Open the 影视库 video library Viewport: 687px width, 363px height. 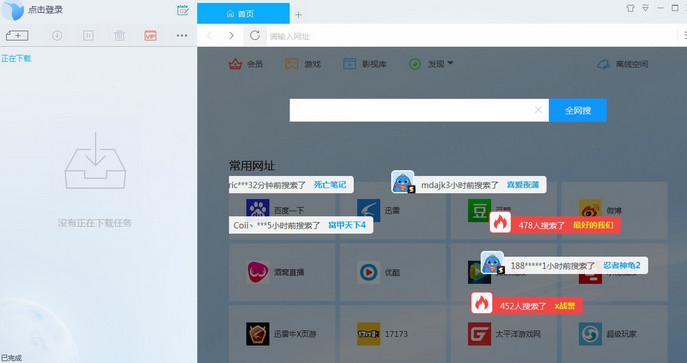click(365, 64)
